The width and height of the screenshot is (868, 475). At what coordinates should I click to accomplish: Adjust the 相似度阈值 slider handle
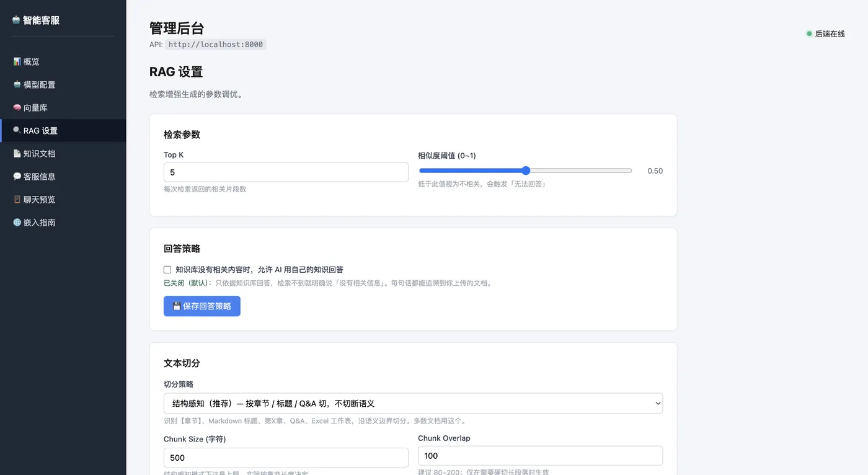pyautogui.click(x=526, y=171)
